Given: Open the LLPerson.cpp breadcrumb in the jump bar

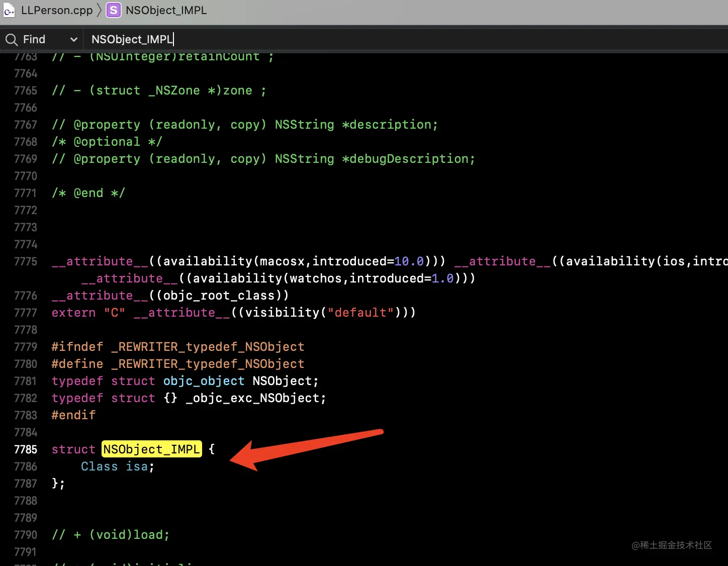Looking at the screenshot, I should click(57, 11).
